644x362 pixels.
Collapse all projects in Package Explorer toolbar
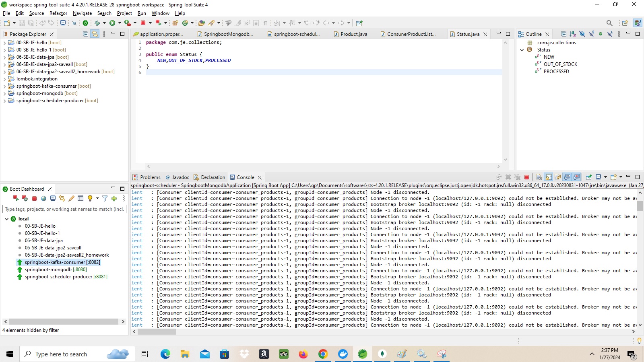(x=85, y=34)
